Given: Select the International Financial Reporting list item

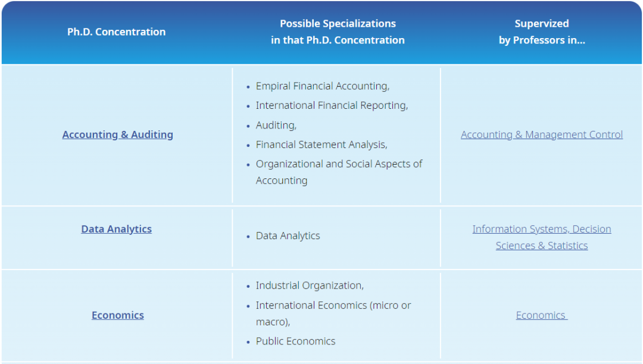Looking at the screenshot, I should coord(331,105).
